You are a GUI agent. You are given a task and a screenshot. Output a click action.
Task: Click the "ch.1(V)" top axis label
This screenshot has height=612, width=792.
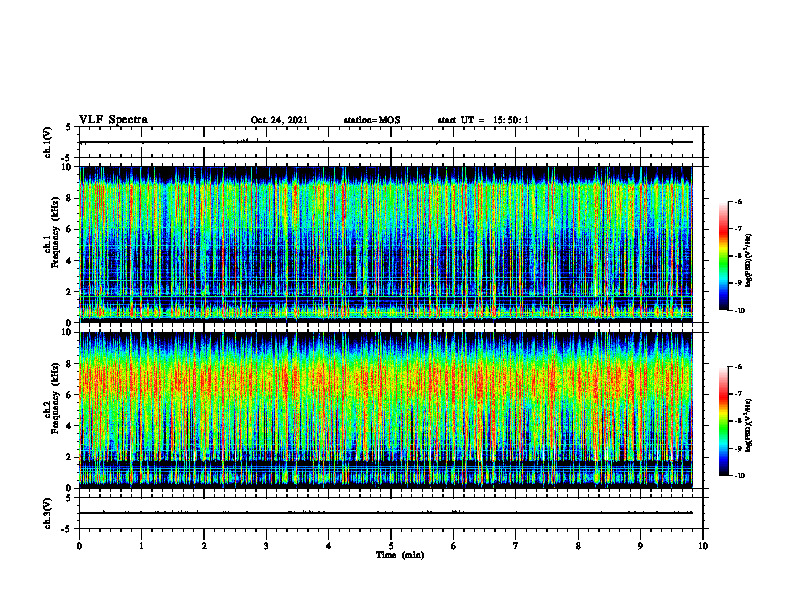pyautogui.click(x=48, y=142)
